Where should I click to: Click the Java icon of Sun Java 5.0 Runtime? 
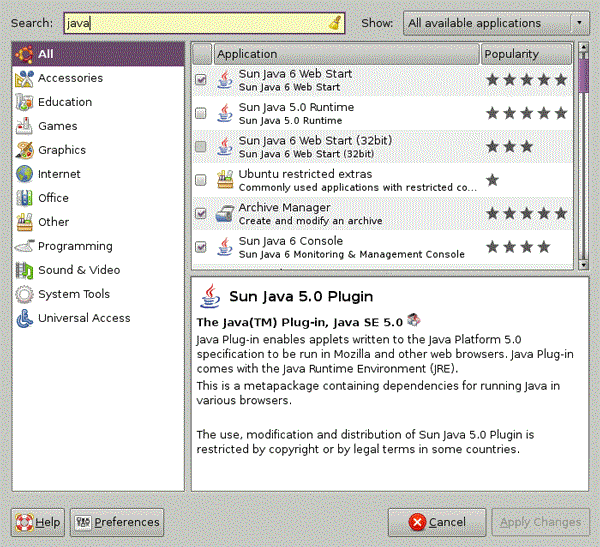pyautogui.click(x=225, y=113)
